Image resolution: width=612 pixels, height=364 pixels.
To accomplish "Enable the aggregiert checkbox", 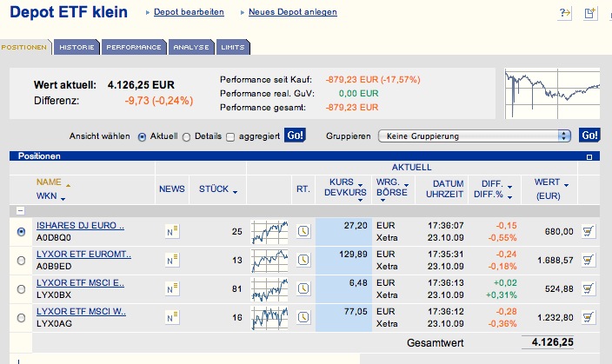I will [x=230, y=136].
